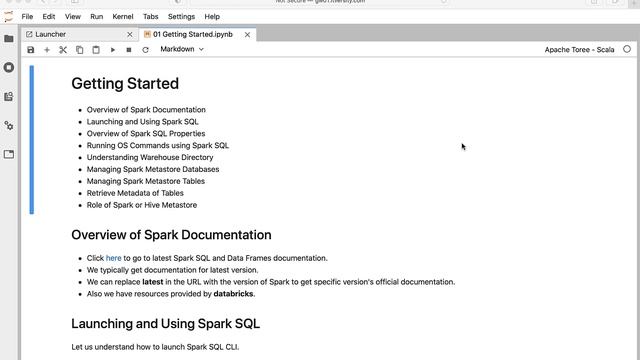
Task: Click the 'Launching and Using Spark SQL' heading
Action: coord(165,324)
